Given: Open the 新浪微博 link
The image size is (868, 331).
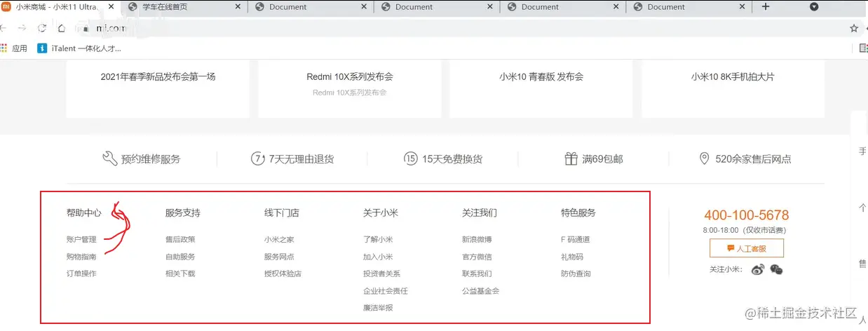Looking at the screenshot, I should tap(477, 240).
